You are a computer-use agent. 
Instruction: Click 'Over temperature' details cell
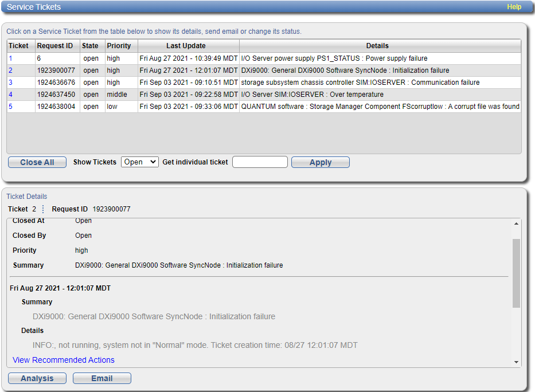[380, 95]
